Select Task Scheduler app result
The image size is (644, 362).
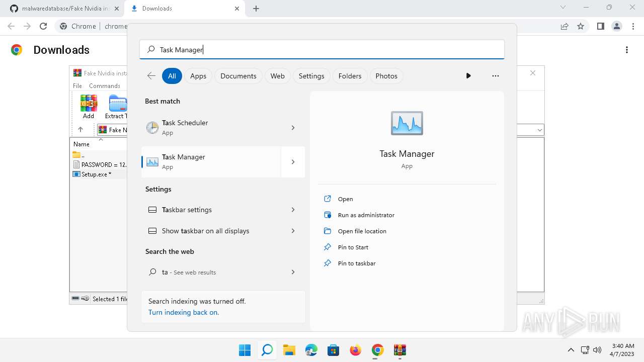[211, 128]
